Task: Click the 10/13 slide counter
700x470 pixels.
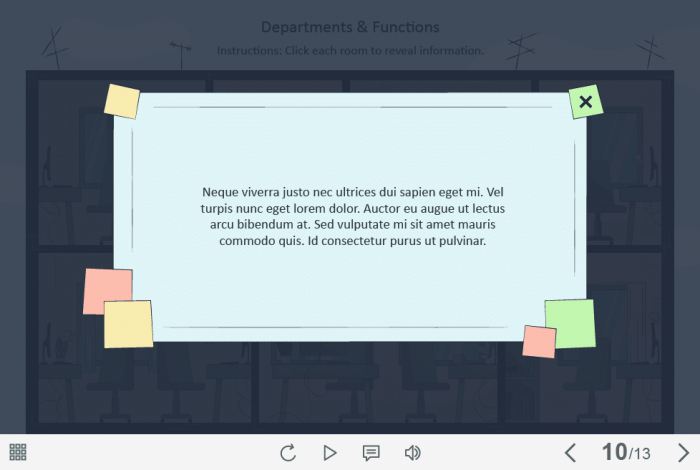Action: (x=626, y=452)
